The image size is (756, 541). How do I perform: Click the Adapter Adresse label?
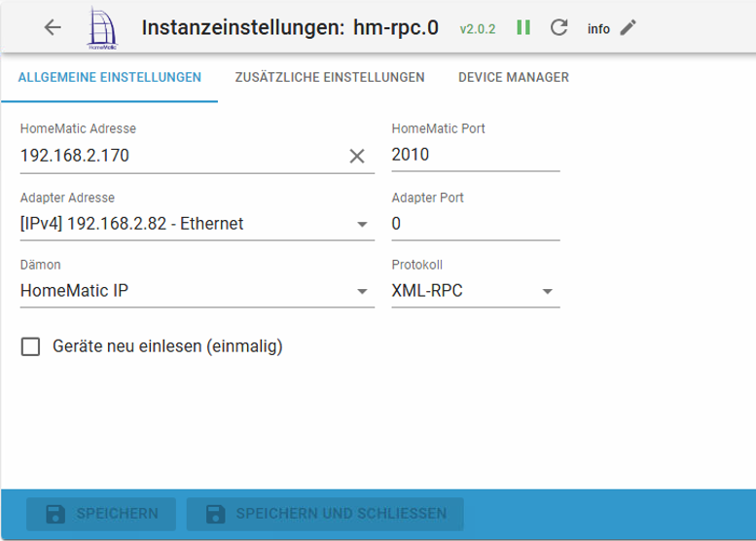pos(67,198)
